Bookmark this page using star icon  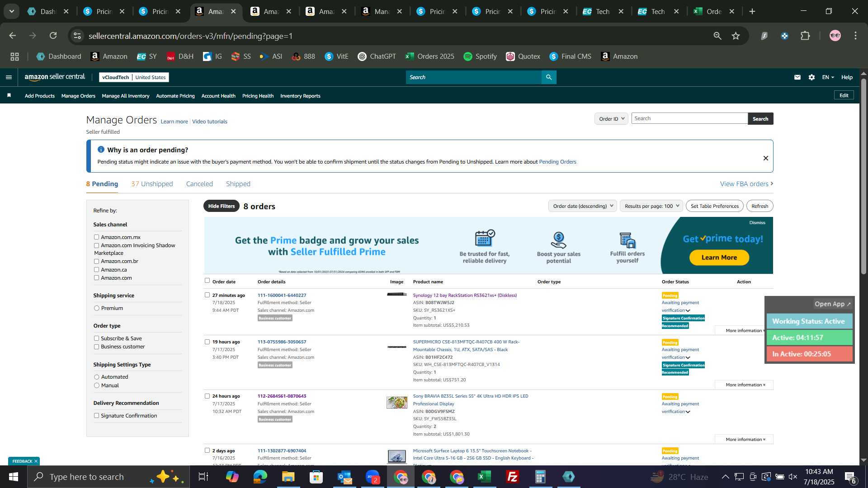(736, 36)
